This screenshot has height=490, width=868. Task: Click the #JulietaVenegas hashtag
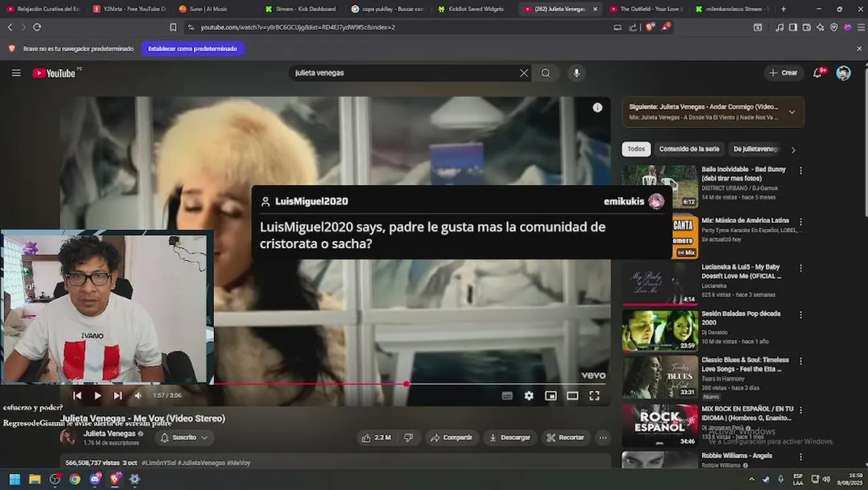(201, 463)
